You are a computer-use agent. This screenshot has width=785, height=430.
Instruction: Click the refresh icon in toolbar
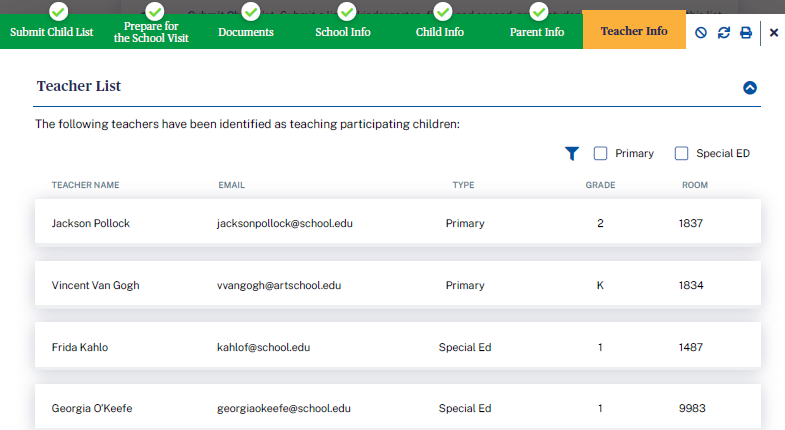tap(724, 32)
